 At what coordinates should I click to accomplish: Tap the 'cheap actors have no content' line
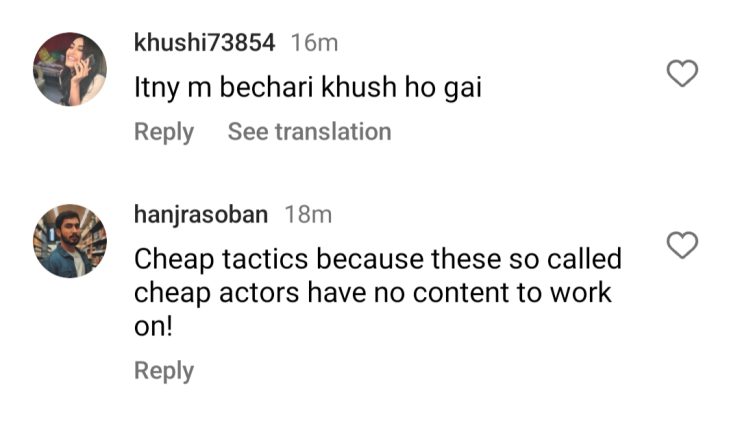tap(373, 296)
